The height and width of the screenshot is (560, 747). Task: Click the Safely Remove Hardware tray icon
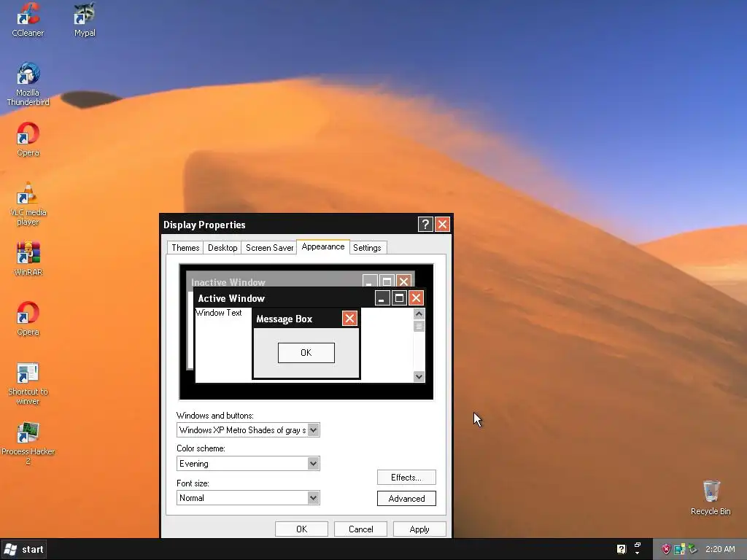pyautogui.click(x=692, y=549)
